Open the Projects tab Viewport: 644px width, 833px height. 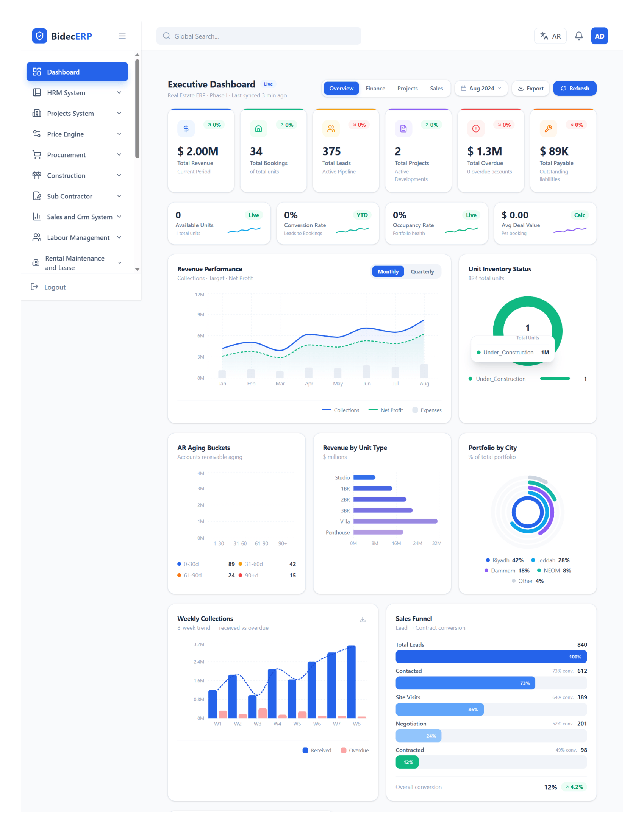[407, 89]
